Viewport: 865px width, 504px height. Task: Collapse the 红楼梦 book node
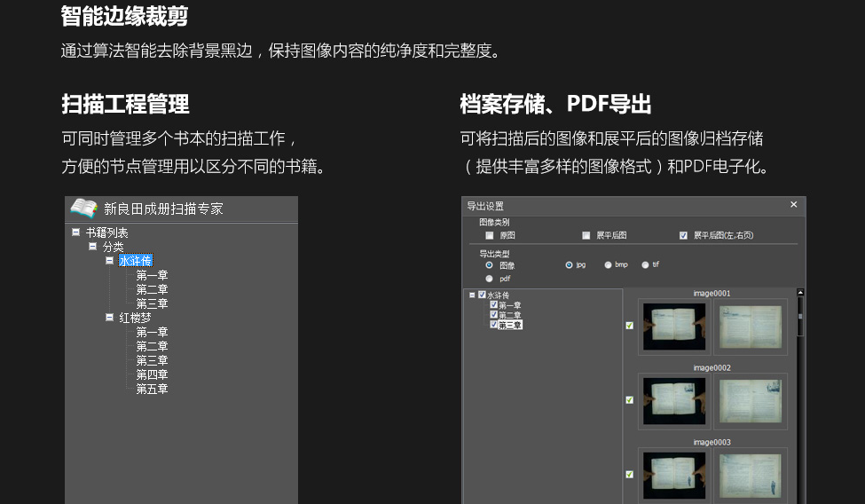tap(109, 318)
